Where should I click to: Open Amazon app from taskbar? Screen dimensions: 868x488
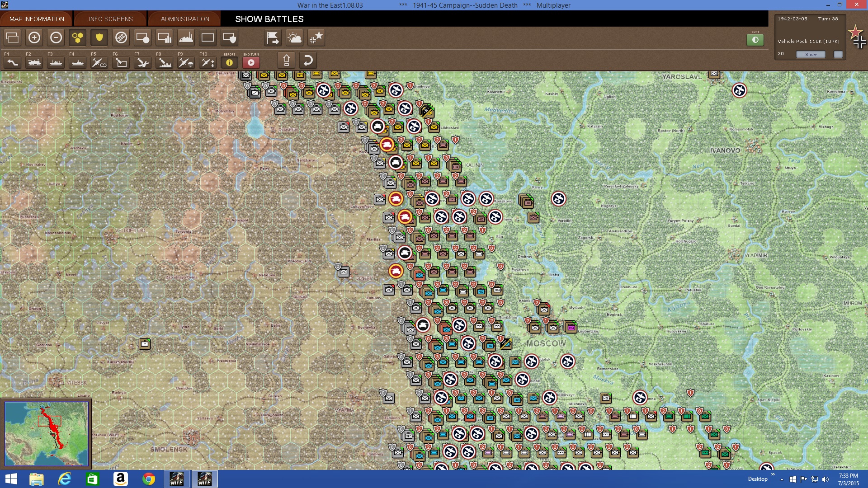click(121, 479)
